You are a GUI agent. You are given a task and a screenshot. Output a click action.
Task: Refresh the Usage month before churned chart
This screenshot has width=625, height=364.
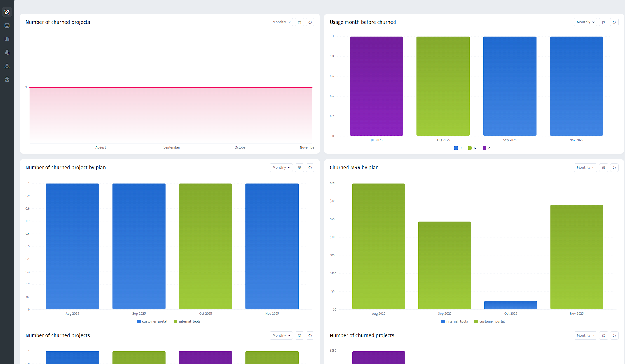(x=614, y=22)
